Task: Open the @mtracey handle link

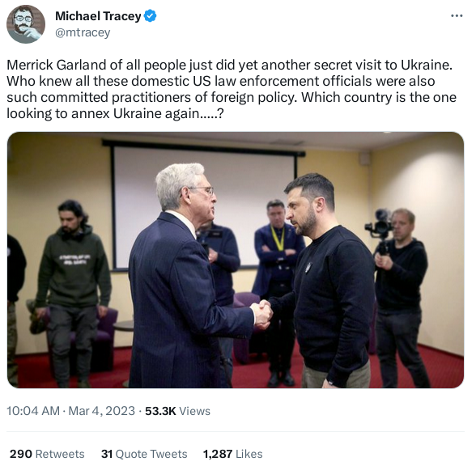Action: pyautogui.click(x=83, y=32)
